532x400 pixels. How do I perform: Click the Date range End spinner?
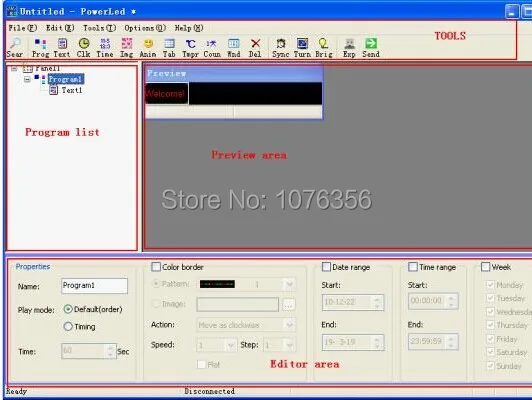click(x=377, y=342)
